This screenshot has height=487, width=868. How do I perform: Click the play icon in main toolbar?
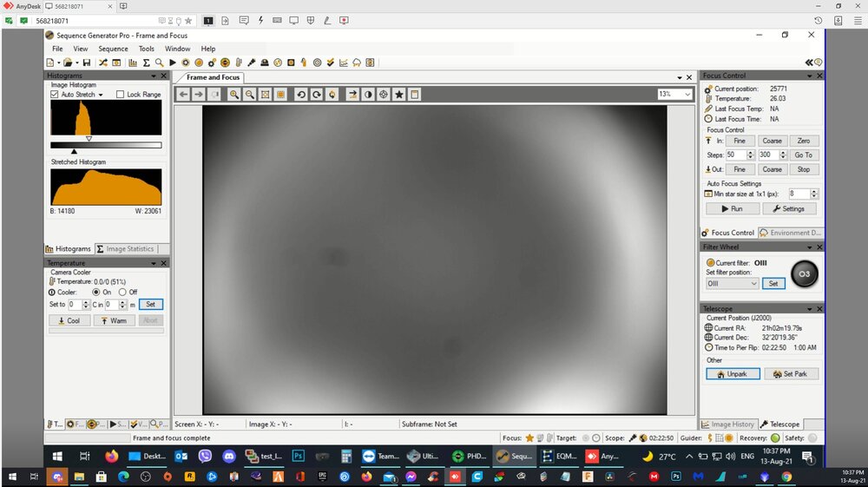[x=173, y=63]
